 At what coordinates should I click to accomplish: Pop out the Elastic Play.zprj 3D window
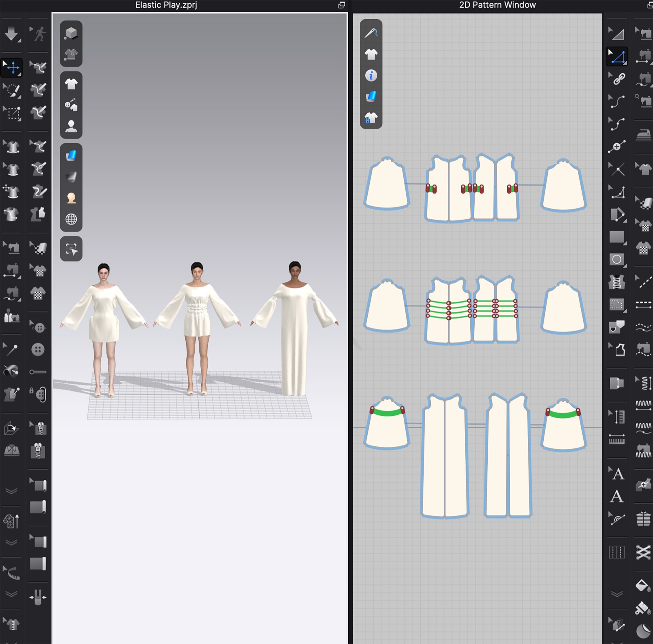click(x=342, y=5)
